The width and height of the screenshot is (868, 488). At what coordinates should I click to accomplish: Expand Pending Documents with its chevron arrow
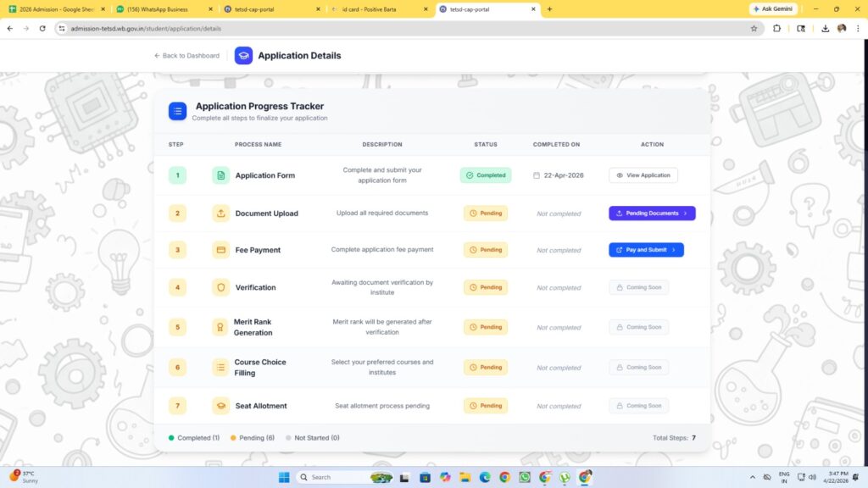[685, 213]
